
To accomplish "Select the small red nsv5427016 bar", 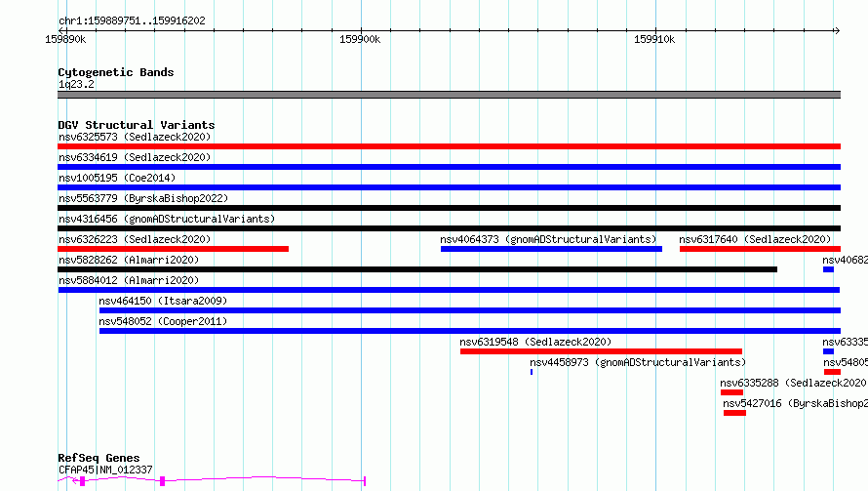I will click(x=734, y=413).
